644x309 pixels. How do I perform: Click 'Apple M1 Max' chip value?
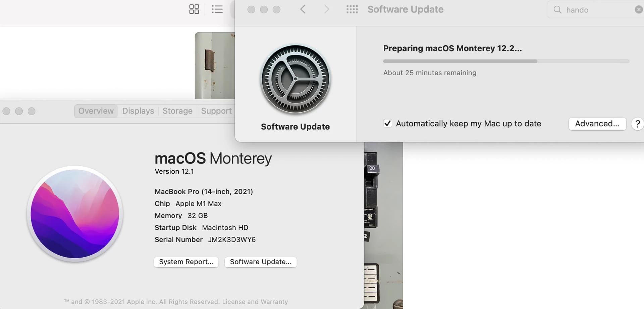click(198, 204)
